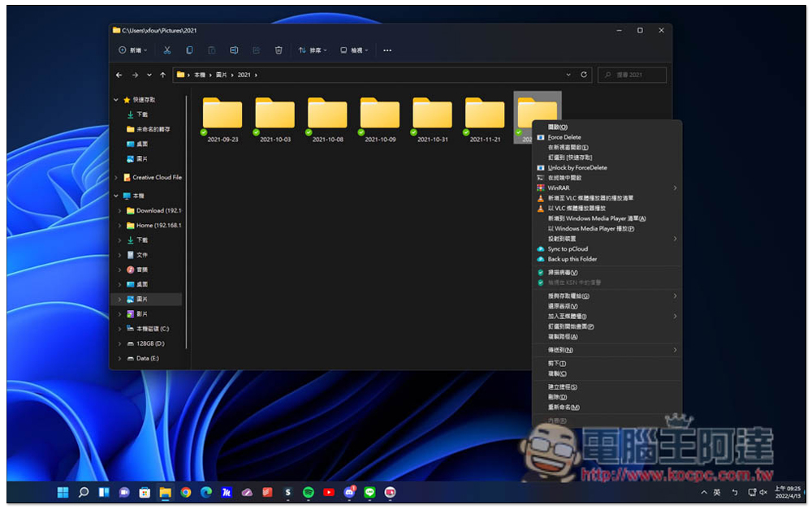Choose 新增至 VLC 媒體播放器的播放清單 entry

coord(607,198)
